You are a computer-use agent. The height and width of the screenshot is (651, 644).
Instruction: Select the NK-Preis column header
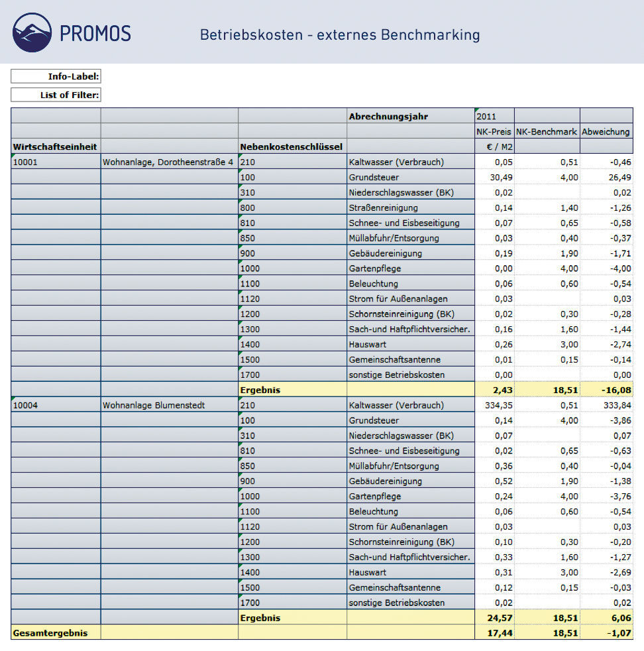point(494,131)
